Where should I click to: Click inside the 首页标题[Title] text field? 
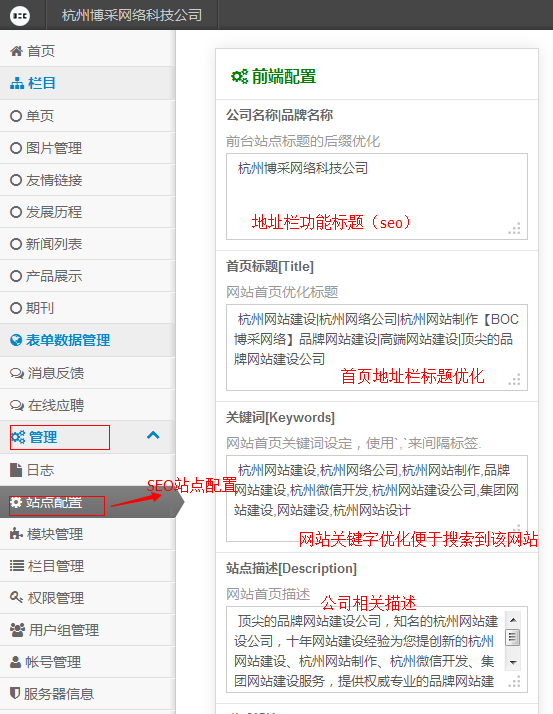coord(377,347)
